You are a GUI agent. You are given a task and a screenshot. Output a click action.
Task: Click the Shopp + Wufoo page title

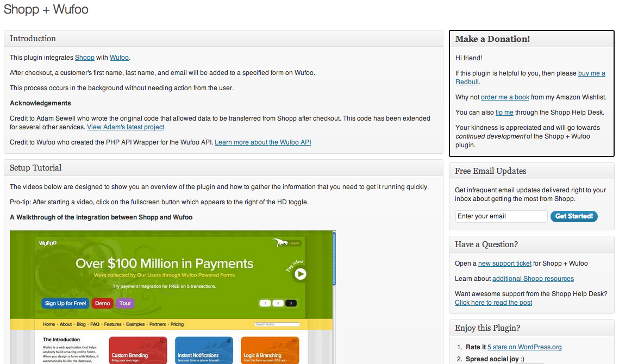46,9
